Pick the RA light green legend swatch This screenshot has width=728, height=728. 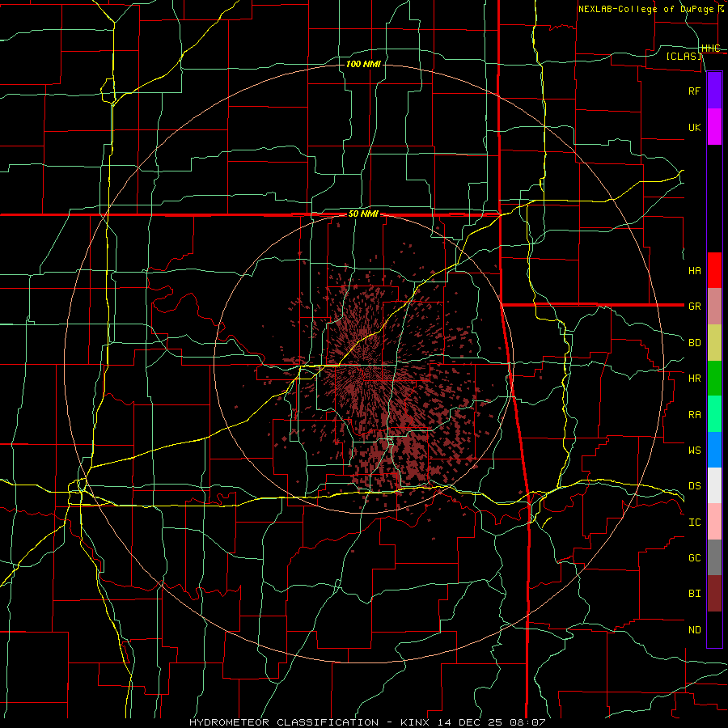point(714,414)
